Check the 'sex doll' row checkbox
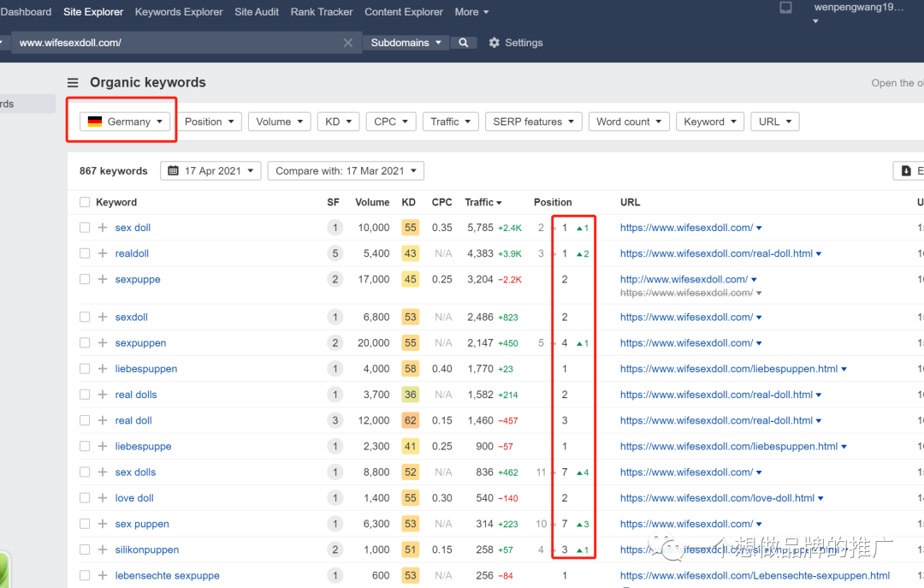This screenshot has width=924, height=588. pos(85,228)
